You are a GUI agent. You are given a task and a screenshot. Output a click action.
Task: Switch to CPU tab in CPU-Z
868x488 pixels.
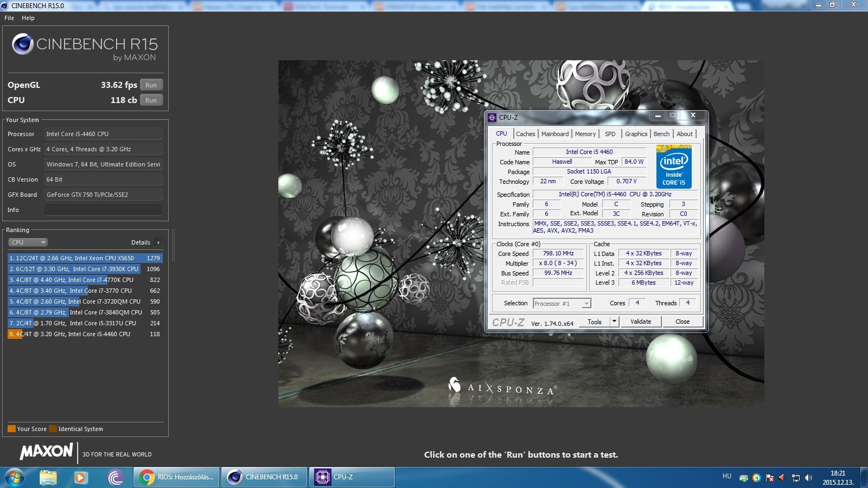tap(501, 133)
